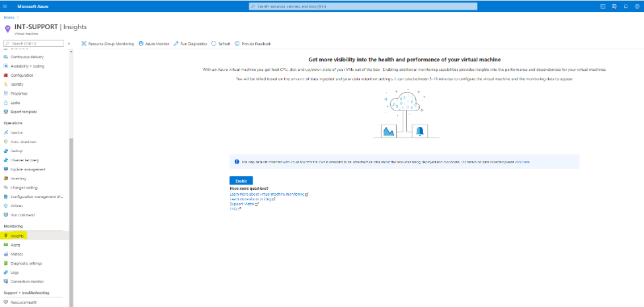Click the Export template icon
The height and width of the screenshot is (307, 644).
point(6,111)
